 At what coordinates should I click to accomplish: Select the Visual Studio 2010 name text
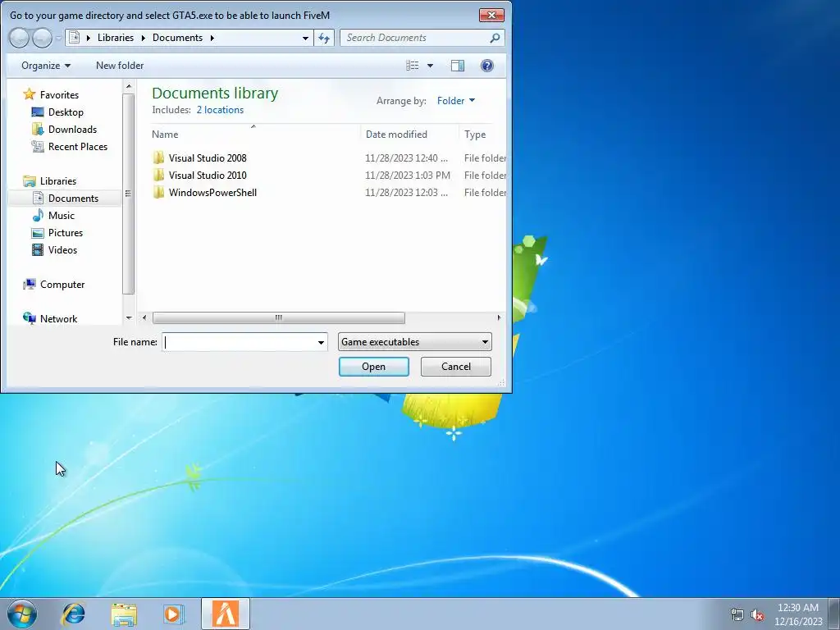(x=208, y=176)
